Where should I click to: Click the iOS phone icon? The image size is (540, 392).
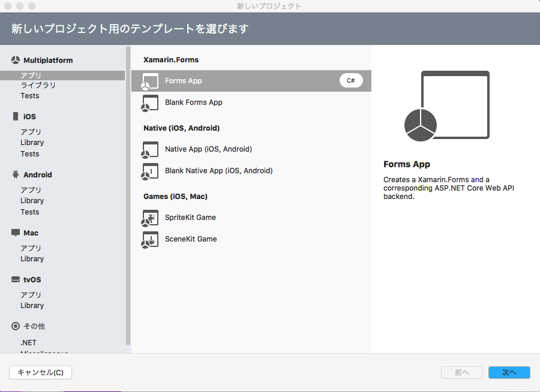point(16,116)
